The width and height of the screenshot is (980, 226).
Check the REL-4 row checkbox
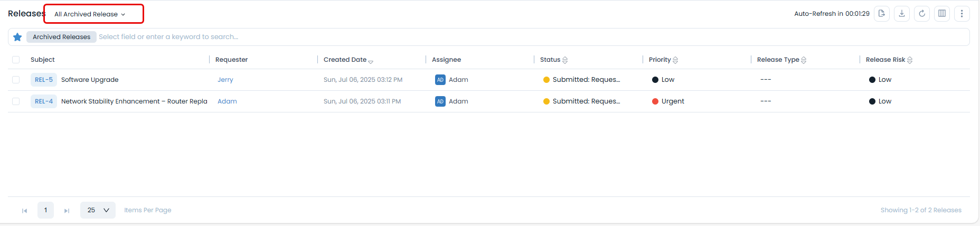point(16,101)
